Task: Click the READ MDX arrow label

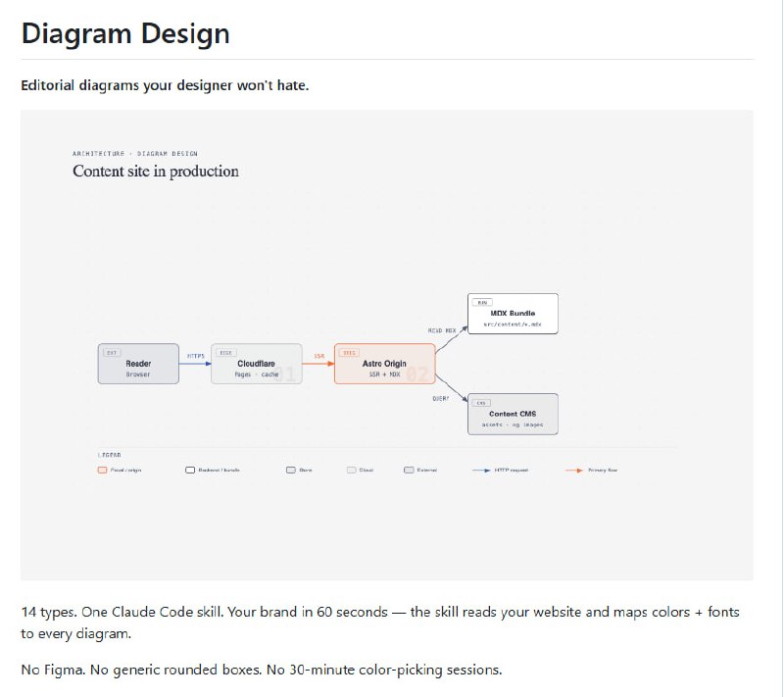Action: [x=442, y=331]
